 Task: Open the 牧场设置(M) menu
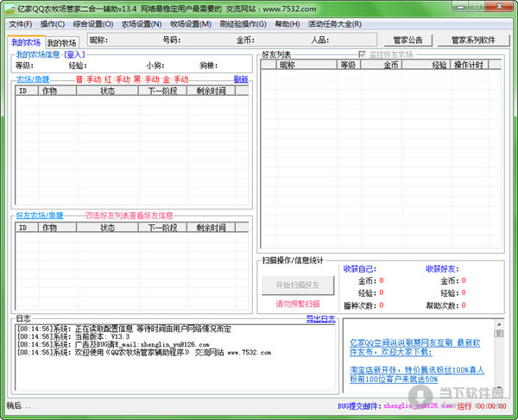(x=191, y=24)
